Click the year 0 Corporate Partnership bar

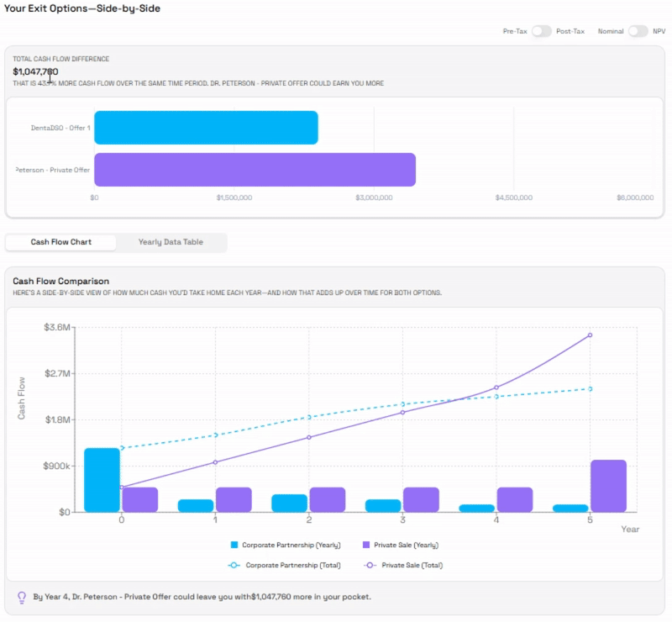click(x=102, y=480)
